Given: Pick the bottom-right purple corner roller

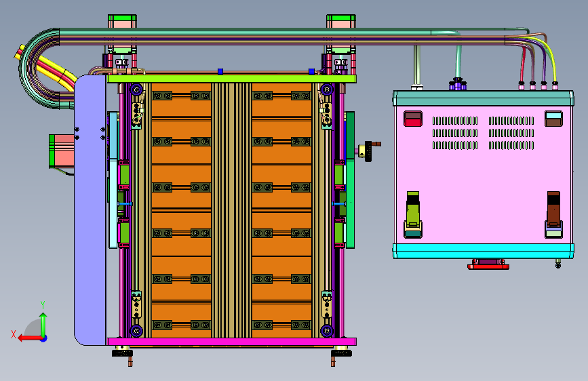Looking at the screenshot, I should pyautogui.click(x=327, y=331).
